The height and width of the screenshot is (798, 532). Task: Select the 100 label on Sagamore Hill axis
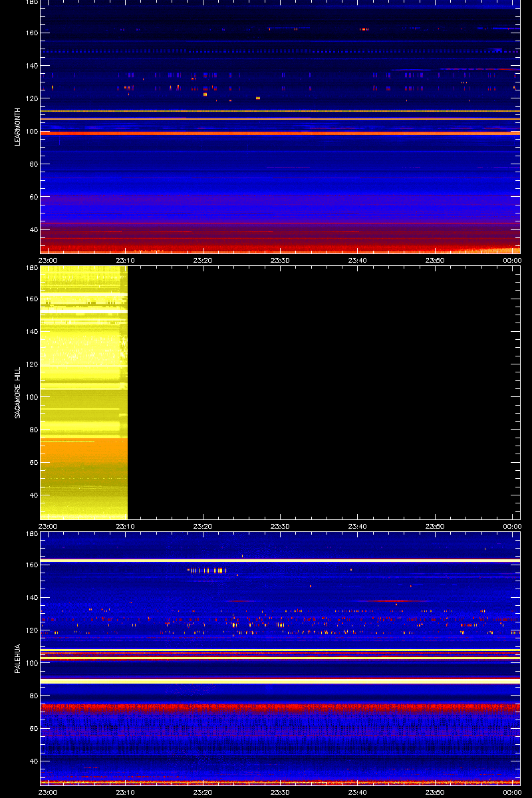[x=31, y=397]
